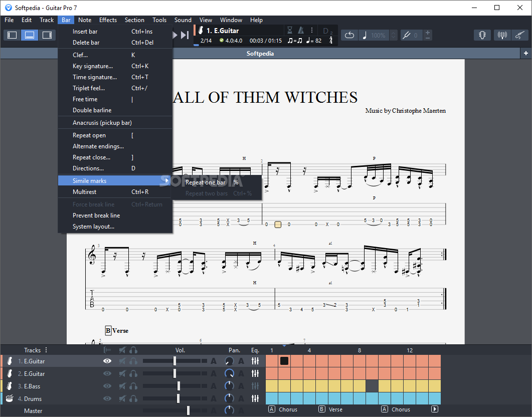
Task: Select the Softpedia document tab
Action: [260, 54]
